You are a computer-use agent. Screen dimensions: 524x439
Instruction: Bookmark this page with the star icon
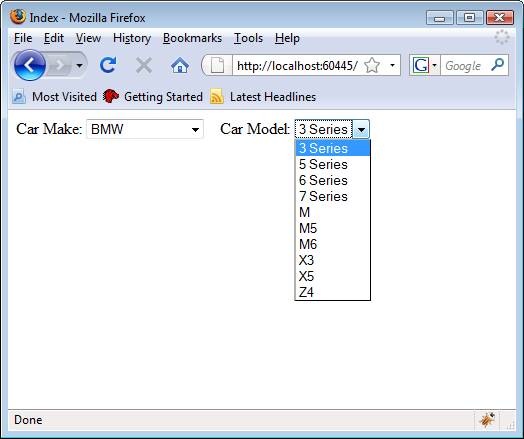click(372, 65)
